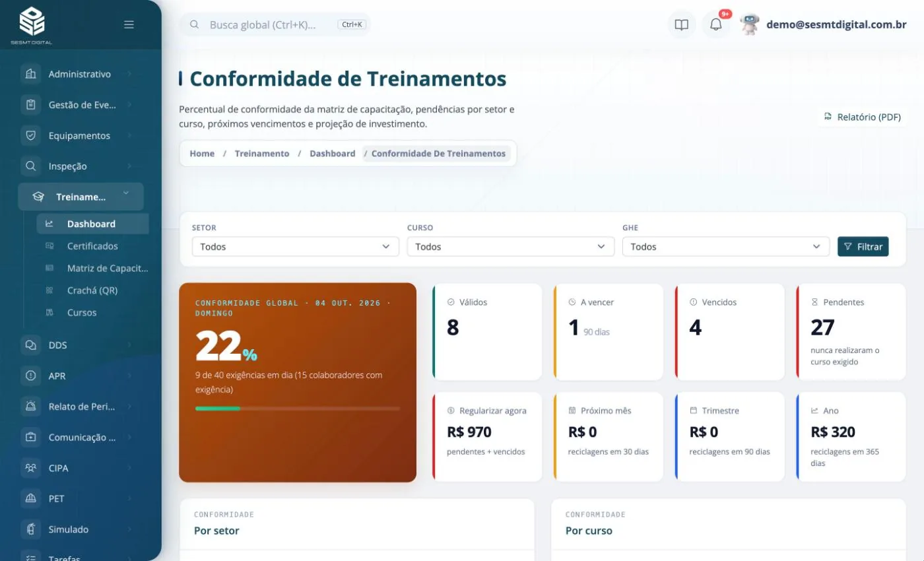Click the global compliance progress bar
This screenshot has height=561, width=924.
tap(297, 409)
